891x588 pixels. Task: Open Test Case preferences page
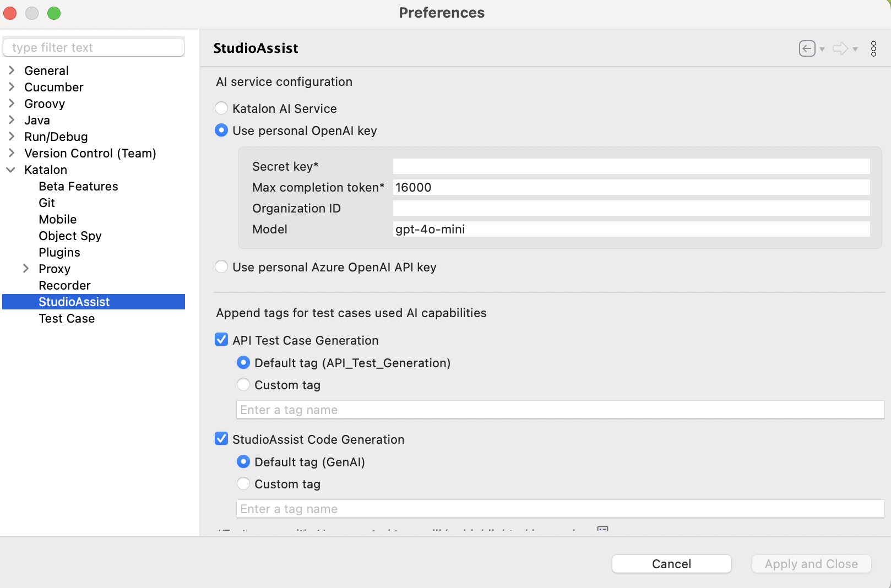[x=67, y=318]
